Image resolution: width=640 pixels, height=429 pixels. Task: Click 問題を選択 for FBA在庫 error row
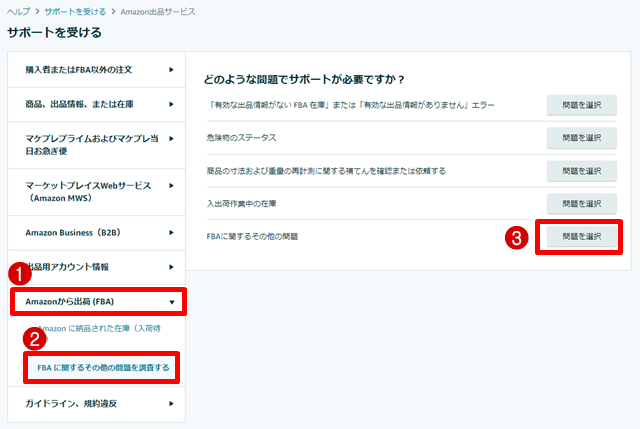coord(581,105)
